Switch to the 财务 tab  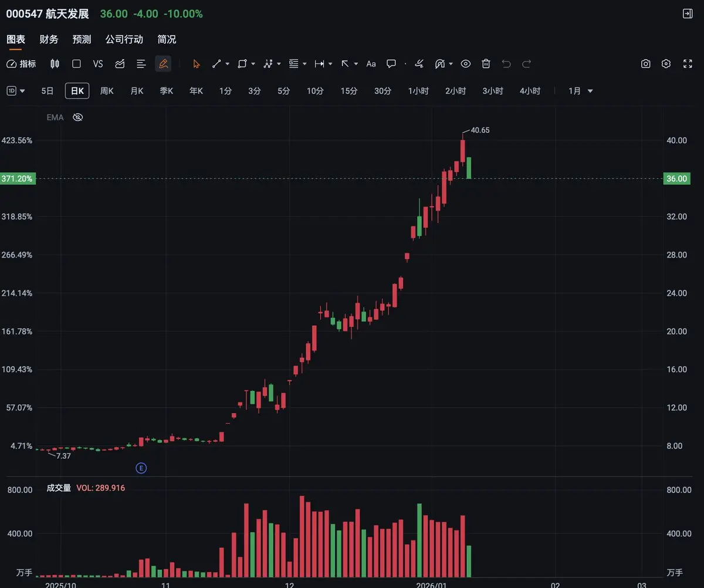pyautogui.click(x=49, y=39)
